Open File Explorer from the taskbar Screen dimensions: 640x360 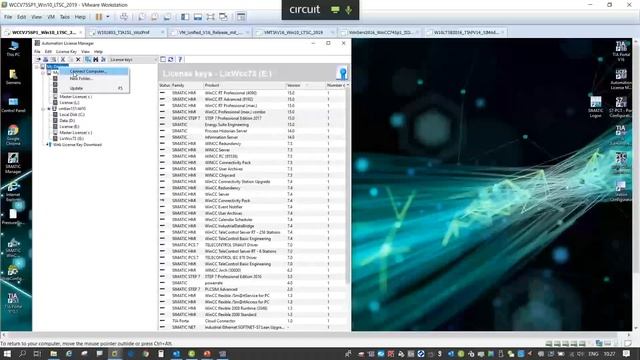pos(53,354)
